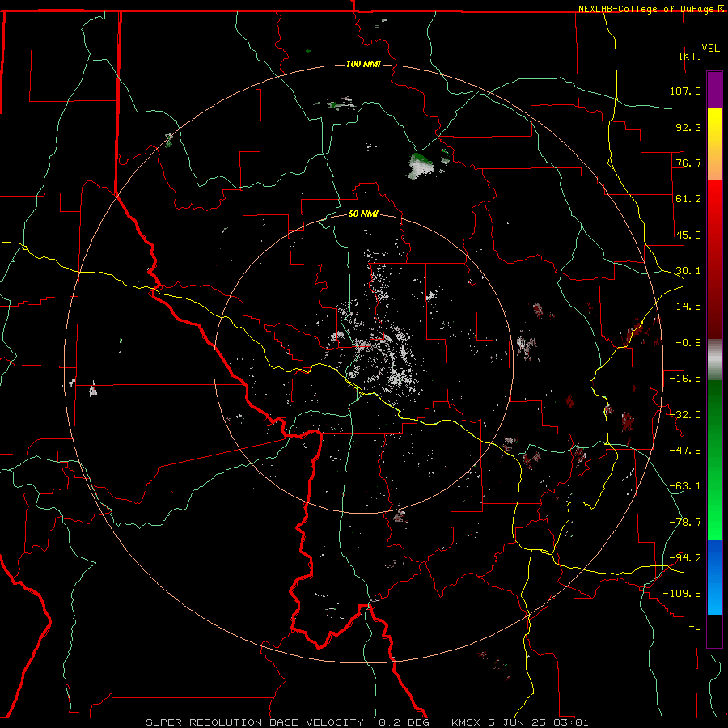Click the green-white velocity echo northeast of center
Viewport: 728px width, 728px height.
tap(422, 166)
